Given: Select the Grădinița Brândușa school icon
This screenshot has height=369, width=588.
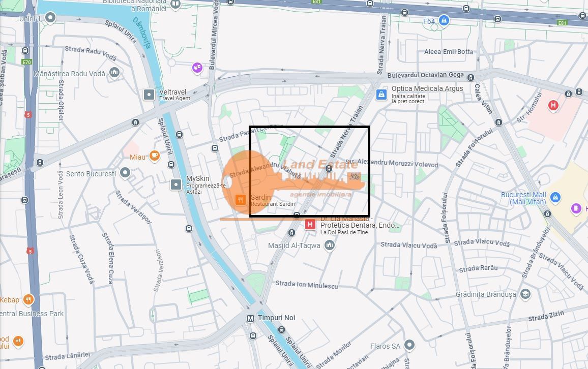Looking at the screenshot, I should click(x=525, y=294).
